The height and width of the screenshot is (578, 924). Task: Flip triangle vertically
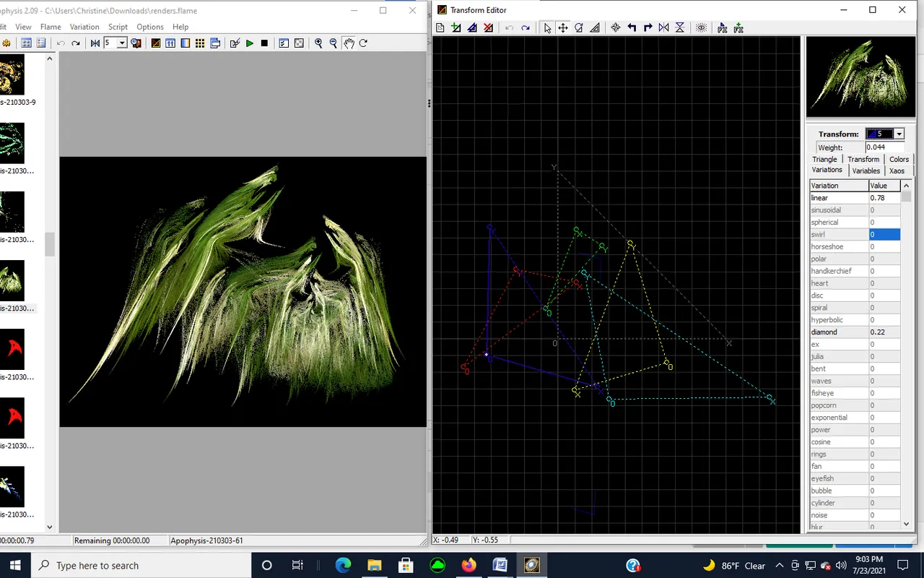pyautogui.click(x=679, y=28)
